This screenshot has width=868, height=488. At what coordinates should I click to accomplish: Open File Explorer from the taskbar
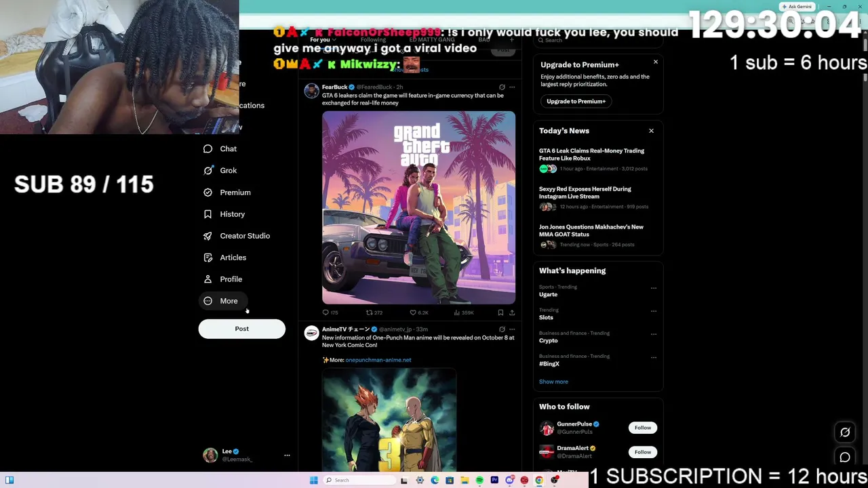pos(465,481)
